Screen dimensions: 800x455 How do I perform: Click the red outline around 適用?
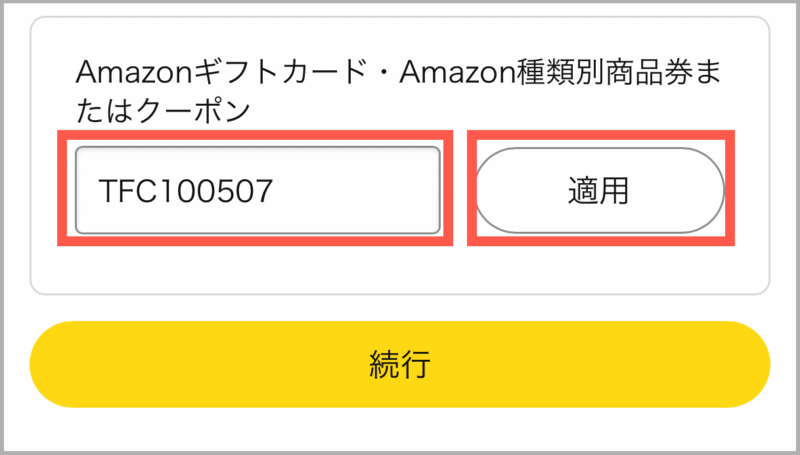(x=598, y=132)
